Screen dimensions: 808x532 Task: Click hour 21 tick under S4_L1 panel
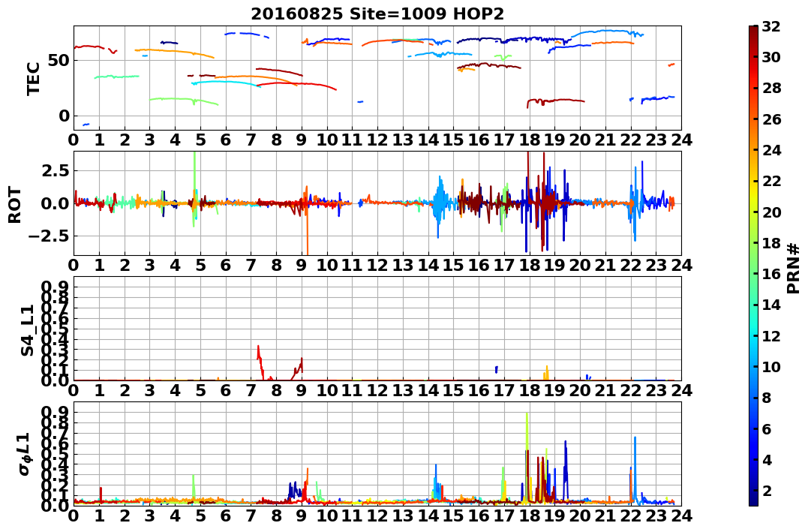(605, 390)
